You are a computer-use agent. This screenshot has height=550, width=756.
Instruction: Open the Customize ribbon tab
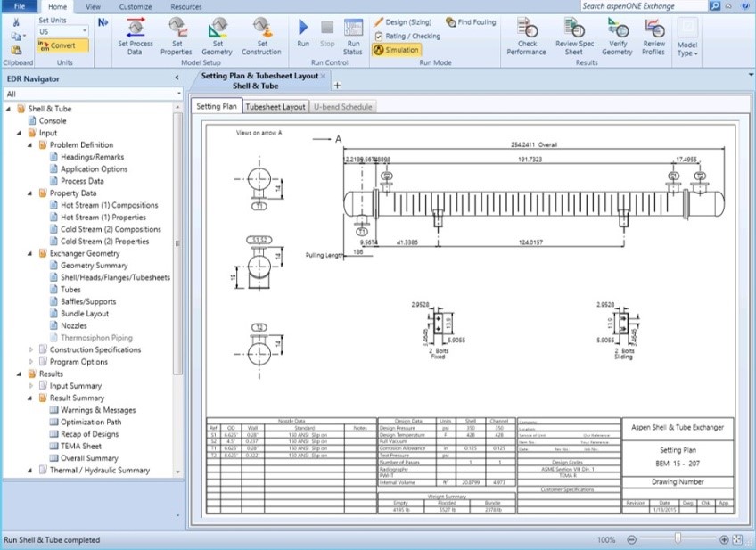click(x=136, y=6)
